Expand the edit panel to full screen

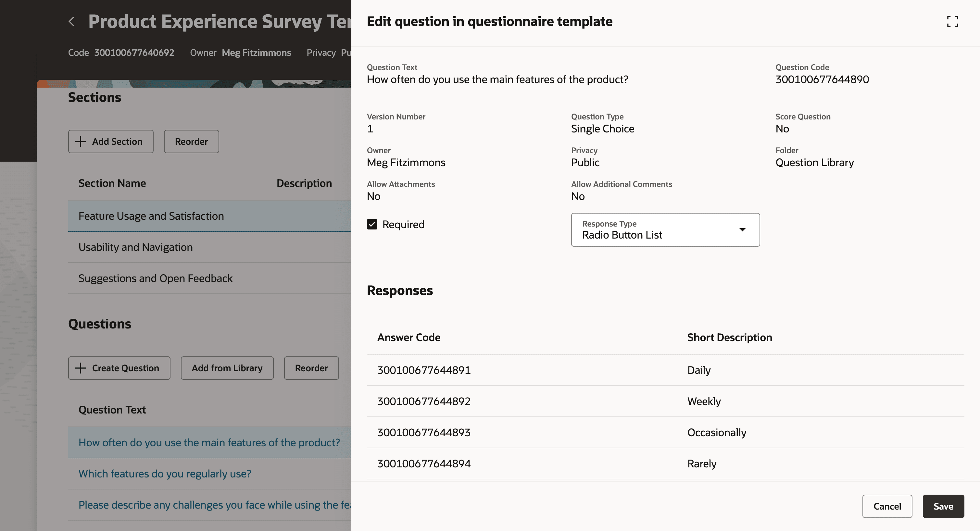point(953,22)
